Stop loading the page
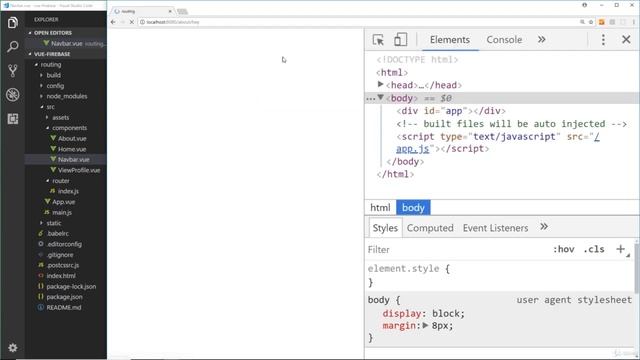Screen dimensions: 640x360 (131, 22)
